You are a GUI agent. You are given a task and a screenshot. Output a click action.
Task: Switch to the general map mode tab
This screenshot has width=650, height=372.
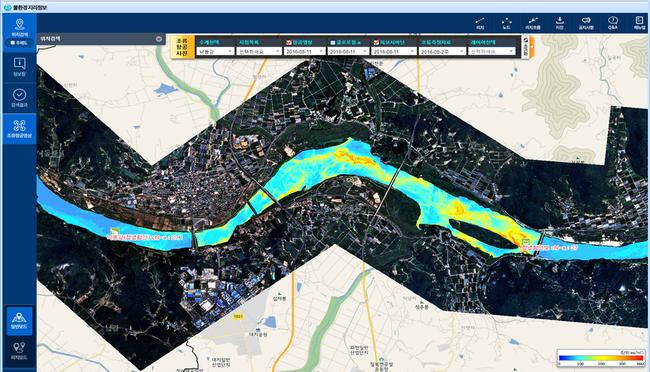(19, 321)
